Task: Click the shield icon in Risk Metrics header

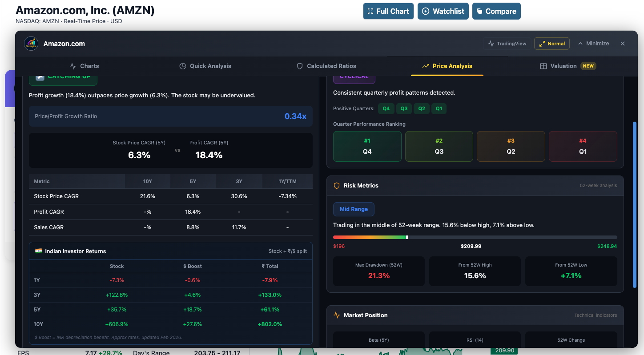Action: pyautogui.click(x=337, y=186)
